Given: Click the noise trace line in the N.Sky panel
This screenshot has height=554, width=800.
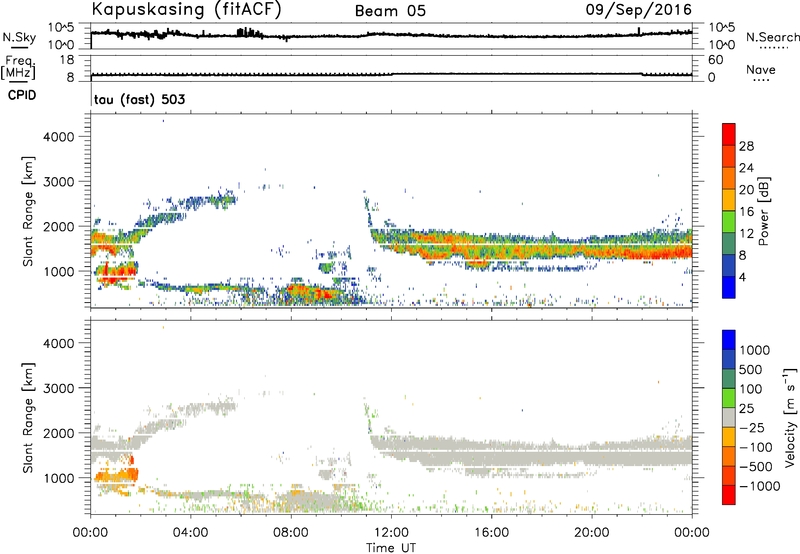Looking at the screenshot, I should coord(391,35).
